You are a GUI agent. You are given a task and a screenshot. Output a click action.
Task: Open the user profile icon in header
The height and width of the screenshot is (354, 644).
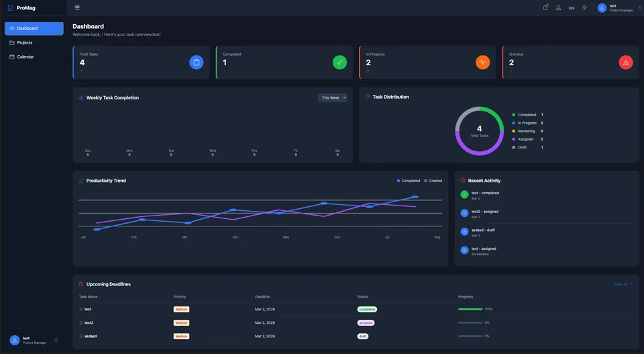[558, 7]
